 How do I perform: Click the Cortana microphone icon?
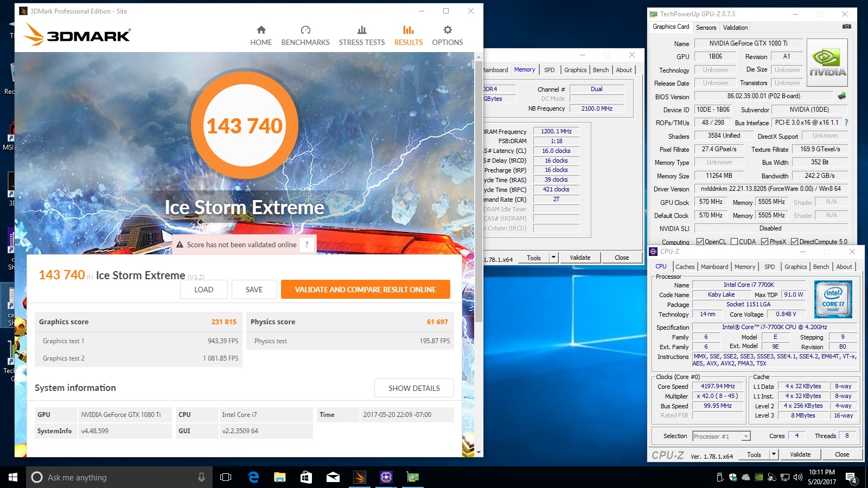[x=201, y=477]
